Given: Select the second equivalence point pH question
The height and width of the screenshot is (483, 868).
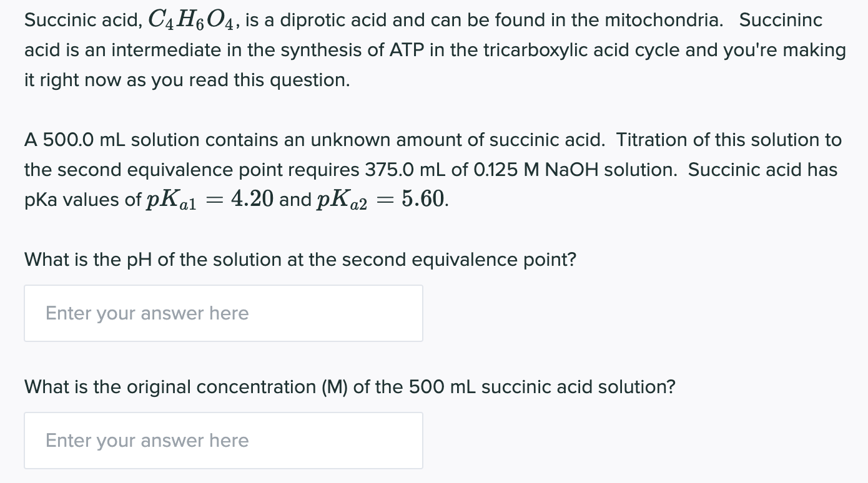Looking at the screenshot, I should [x=300, y=259].
